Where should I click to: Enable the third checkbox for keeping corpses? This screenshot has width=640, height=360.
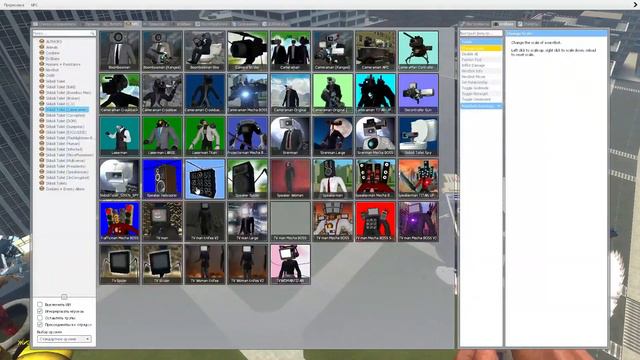tap(40, 318)
